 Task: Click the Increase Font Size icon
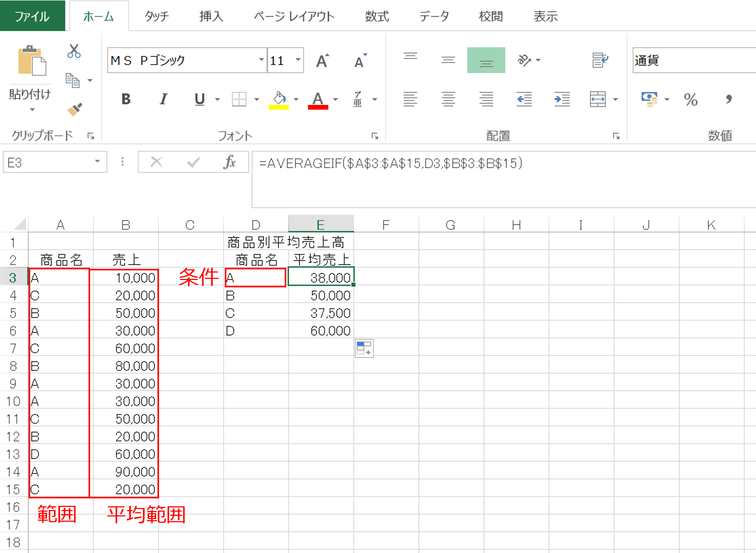click(322, 61)
